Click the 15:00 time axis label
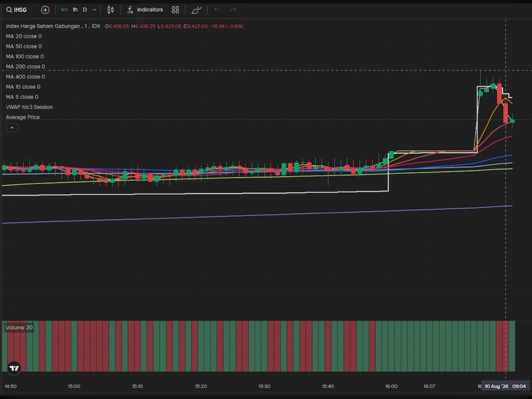This screenshot has height=399, width=532. 74,387
